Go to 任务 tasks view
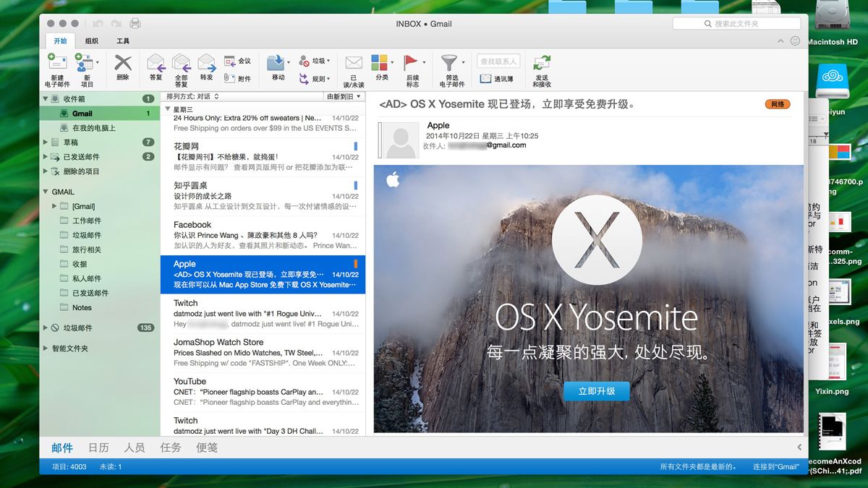The width and height of the screenshot is (868, 488). 171,448
